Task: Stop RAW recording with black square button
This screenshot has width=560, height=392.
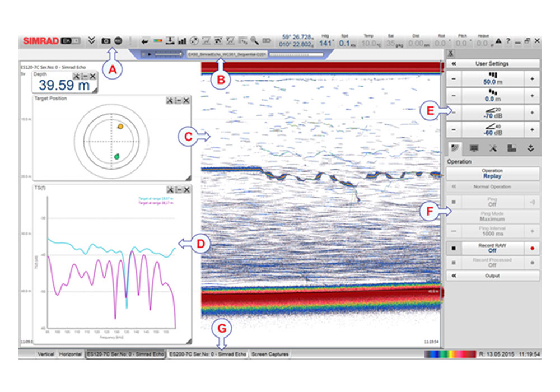Action: point(453,247)
